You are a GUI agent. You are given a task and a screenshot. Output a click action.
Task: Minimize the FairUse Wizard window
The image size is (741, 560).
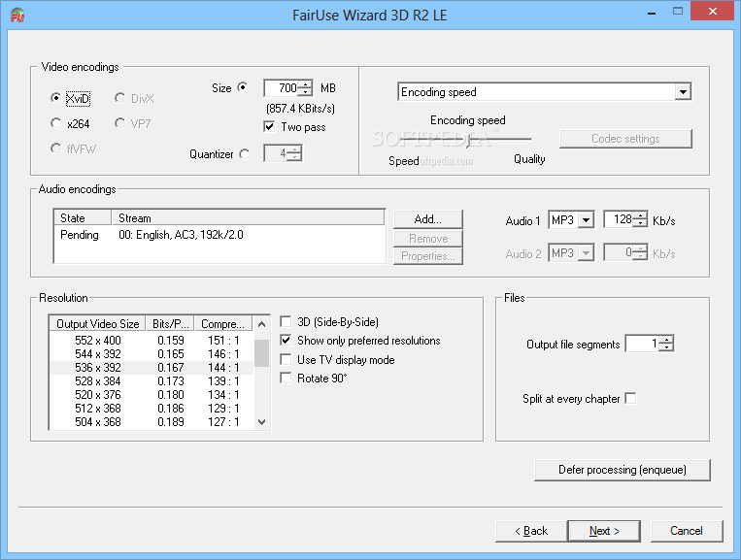point(652,12)
